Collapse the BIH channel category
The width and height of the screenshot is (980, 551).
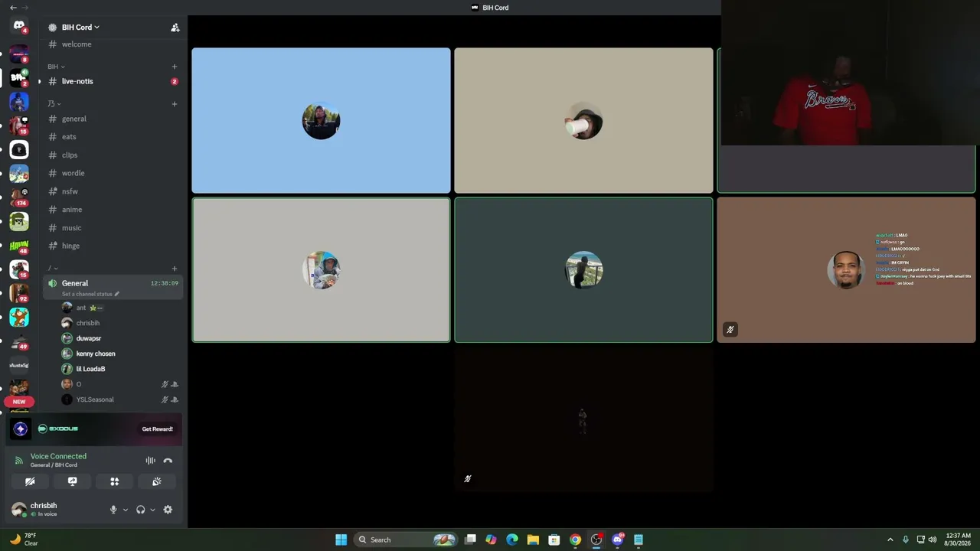coord(56,67)
